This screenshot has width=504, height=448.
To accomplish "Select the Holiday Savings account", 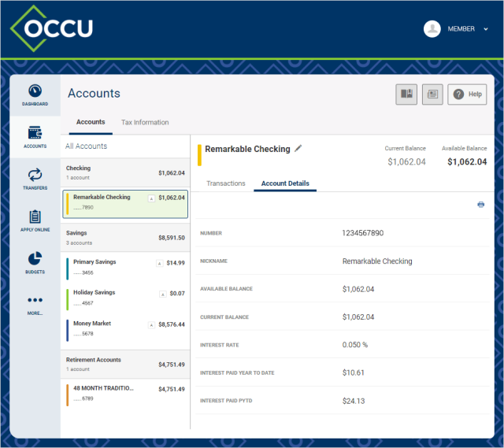I will click(x=125, y=298).
